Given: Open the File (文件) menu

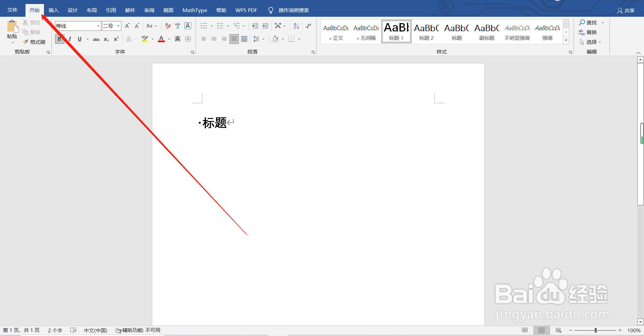Looking at the screenshot, I should pos(12,10).
